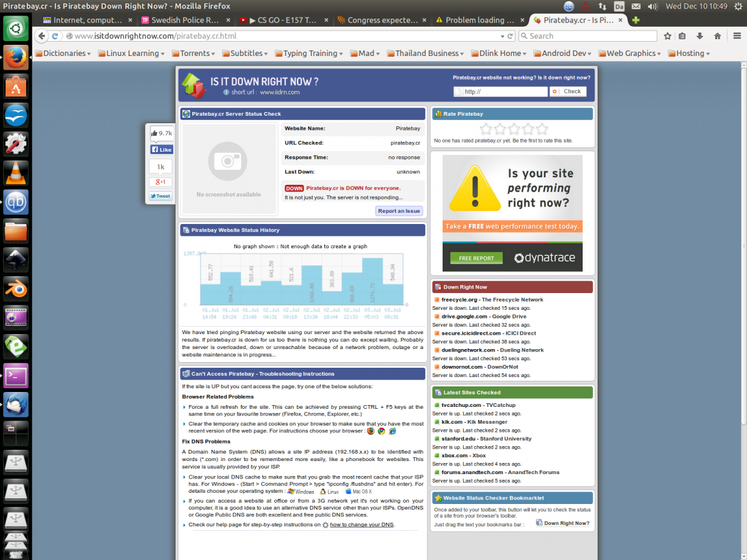Open a new tab with the plus icon

coord(636,20)
